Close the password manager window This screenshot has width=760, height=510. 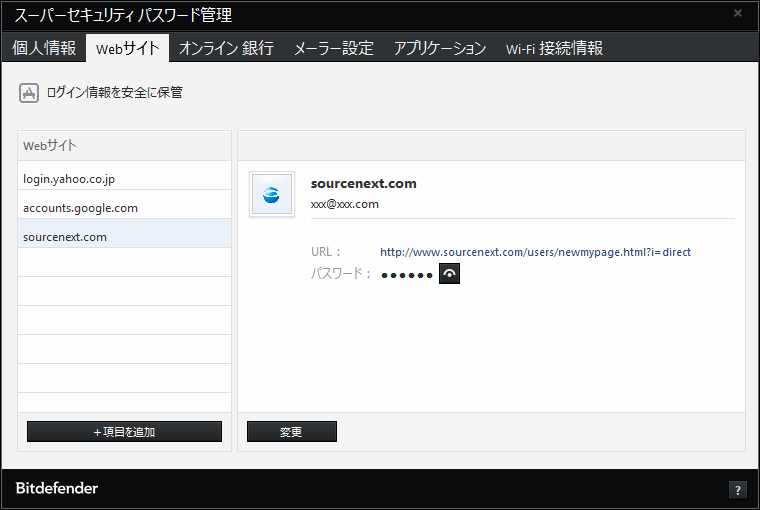click(738, 13)
